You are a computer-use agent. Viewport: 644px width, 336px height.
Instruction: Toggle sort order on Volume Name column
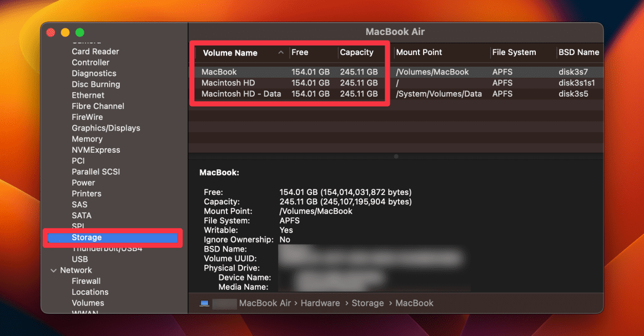[x=230, y=53]
